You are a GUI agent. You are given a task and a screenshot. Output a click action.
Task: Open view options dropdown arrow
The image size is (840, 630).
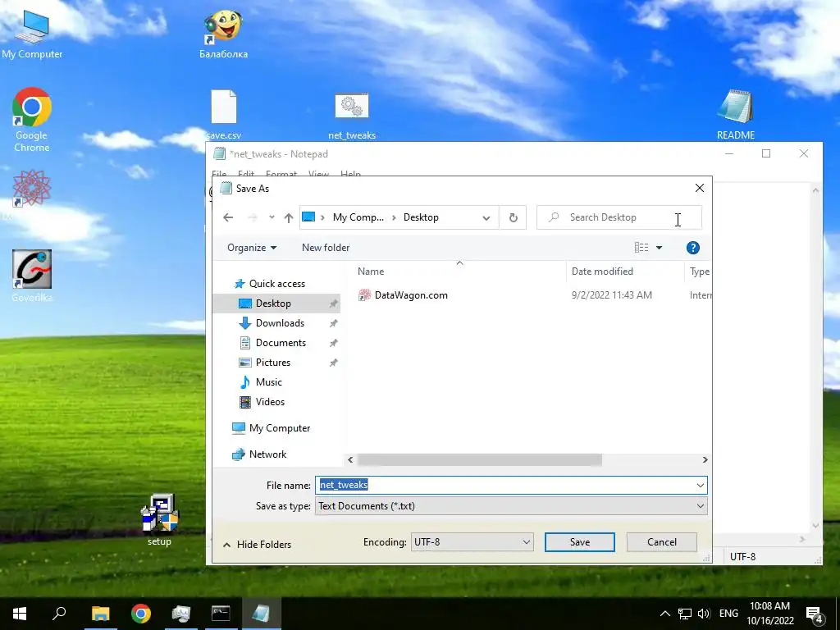659,248
